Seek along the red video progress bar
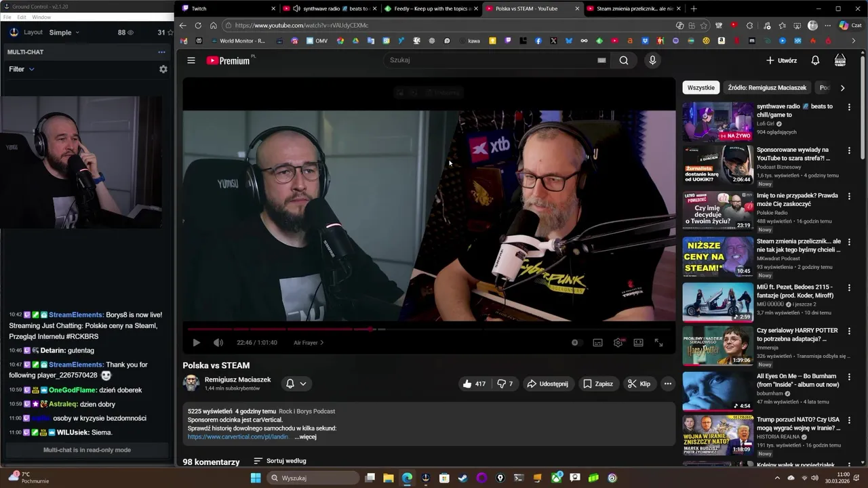This screenshot has width=868, height=488. [429, 329]
